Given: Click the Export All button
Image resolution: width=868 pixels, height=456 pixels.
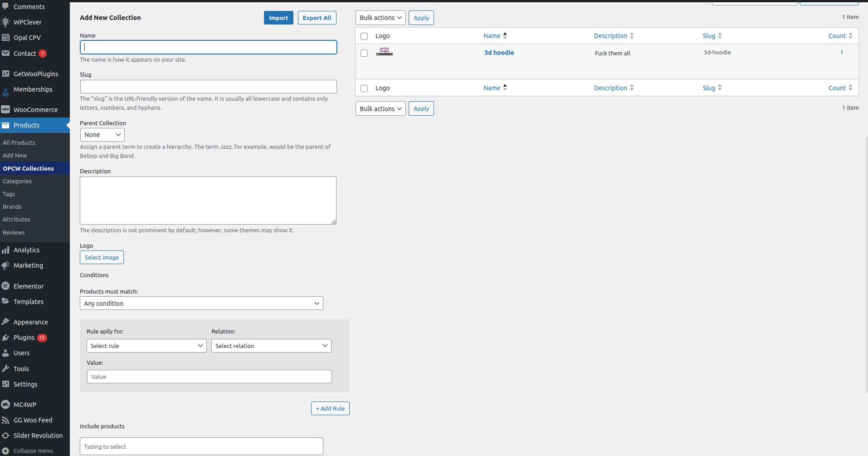Looking at the screenshot, I should click(317, 18).
